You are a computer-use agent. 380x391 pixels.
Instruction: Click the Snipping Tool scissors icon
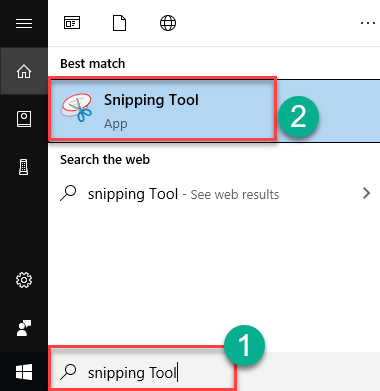point(76,107)
